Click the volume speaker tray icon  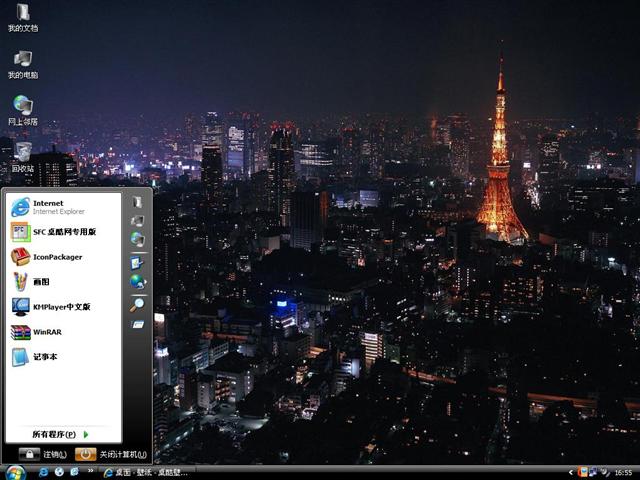pos(604,472)
